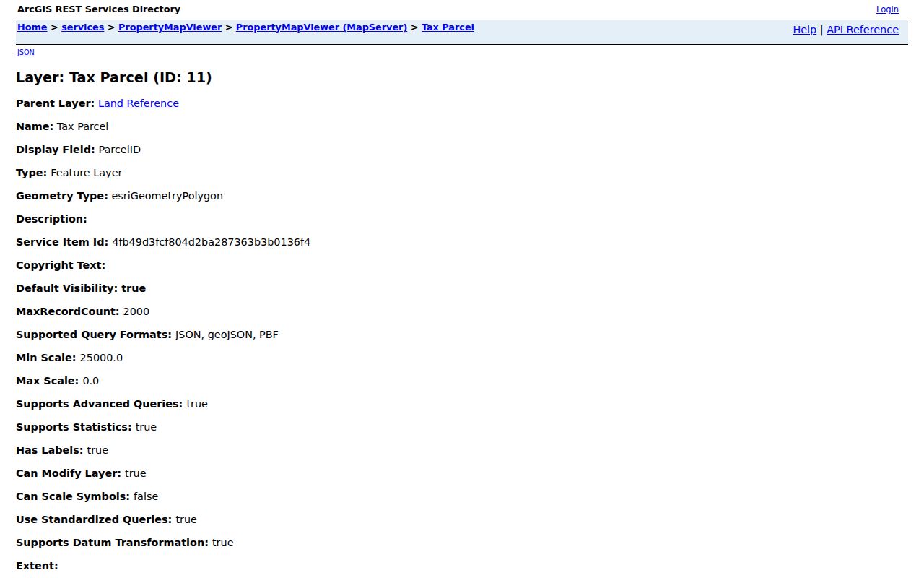The image size is (924, 578).
Task: Click the Max Scale value 0.0
Action: [x=91, y=381]
